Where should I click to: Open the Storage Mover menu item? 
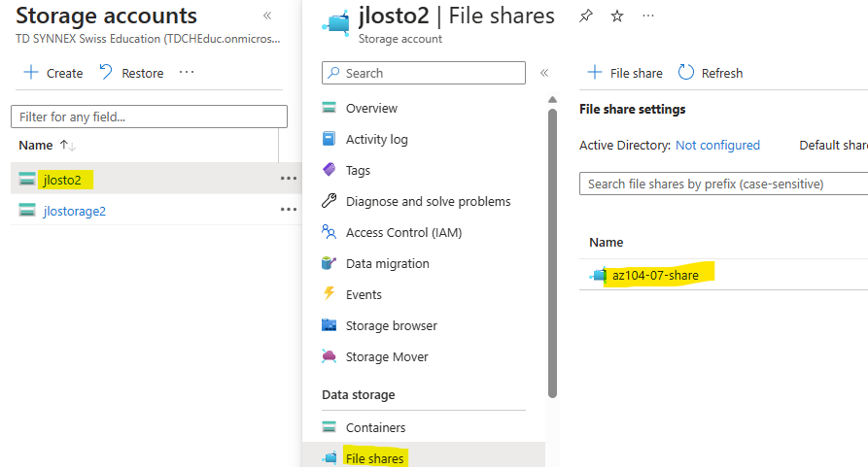[387, 356]
